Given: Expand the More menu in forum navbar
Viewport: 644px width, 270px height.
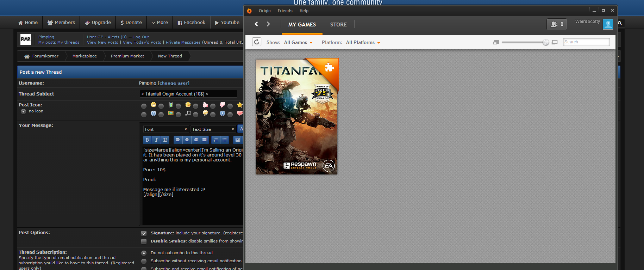Looking at the screenshot, I should pyautogui.click(x=160, y=22).
